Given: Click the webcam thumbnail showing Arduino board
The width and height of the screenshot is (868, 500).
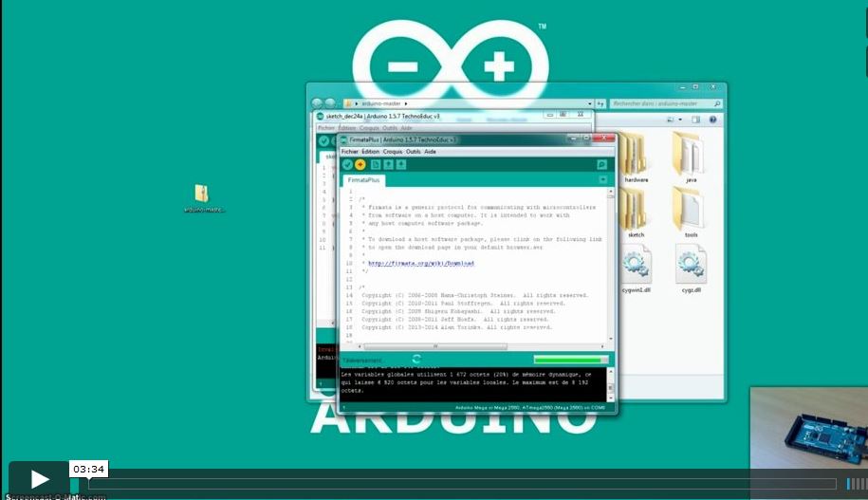Looking at the screenshot, I should pos(809,428).
